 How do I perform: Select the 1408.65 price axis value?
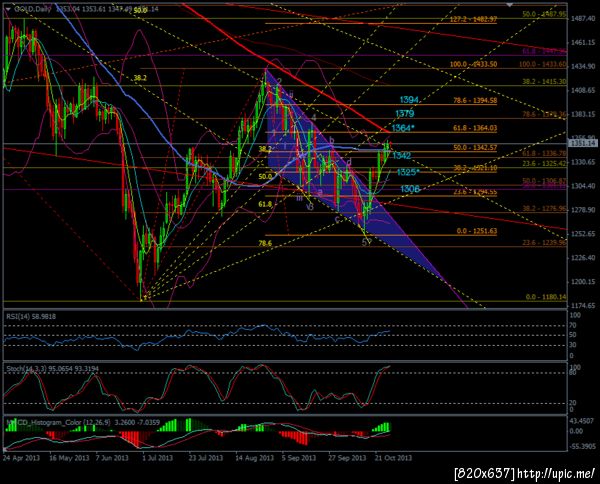tap(582, 90)
